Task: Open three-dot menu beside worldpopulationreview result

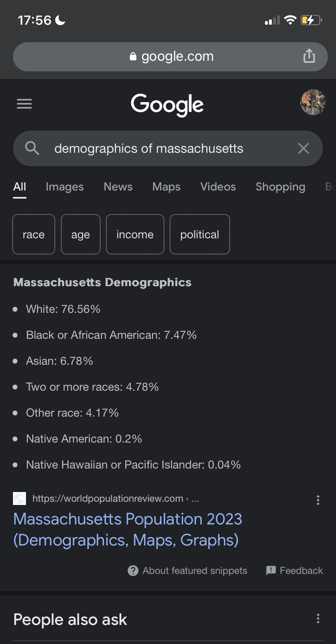Action: [318, 500]
